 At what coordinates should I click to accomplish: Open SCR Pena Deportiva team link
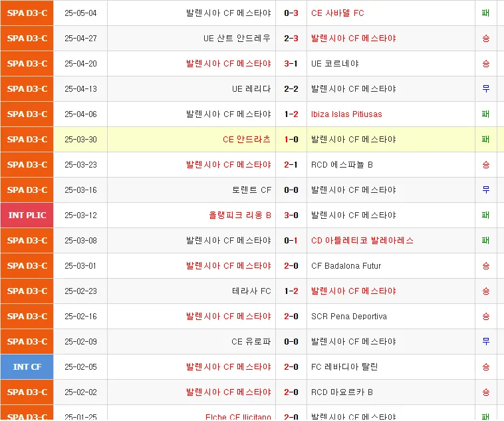click(349, 316)
